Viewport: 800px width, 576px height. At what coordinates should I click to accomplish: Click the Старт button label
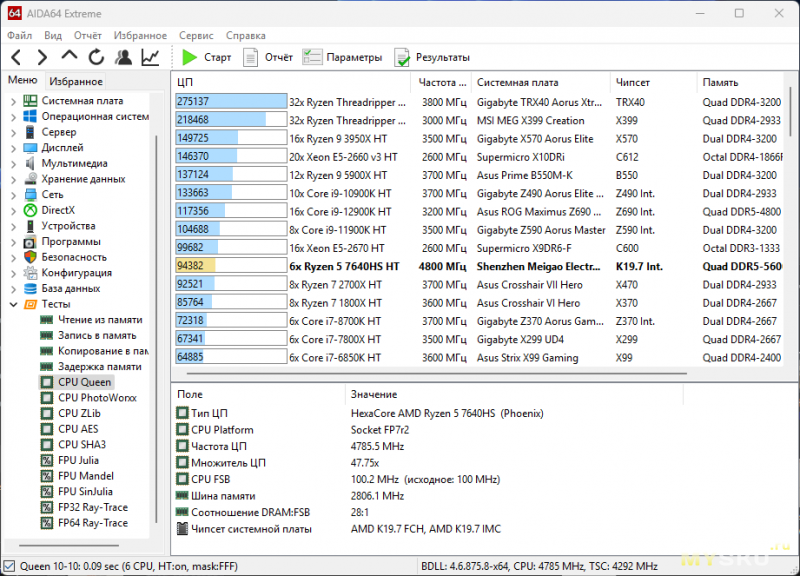[x=218, y=57]
